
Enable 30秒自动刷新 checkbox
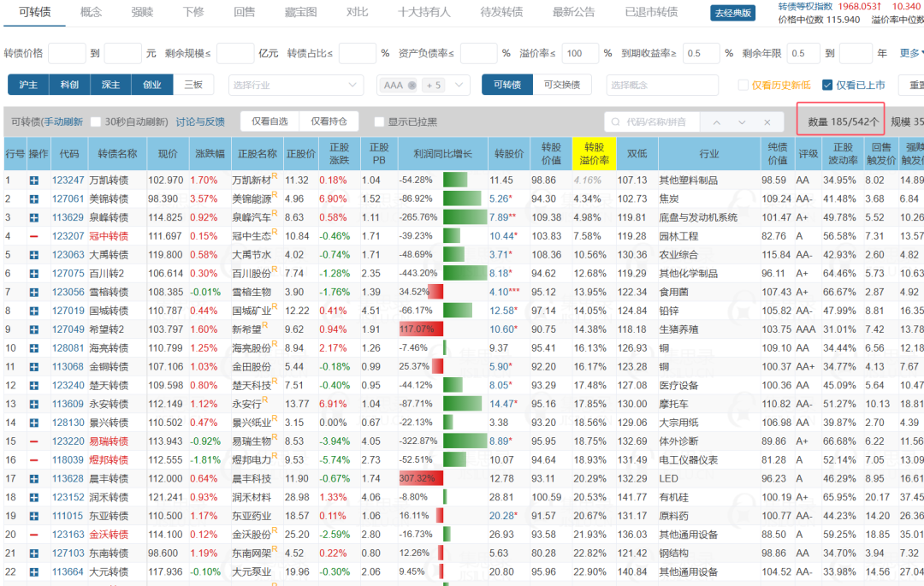(96, 122)
